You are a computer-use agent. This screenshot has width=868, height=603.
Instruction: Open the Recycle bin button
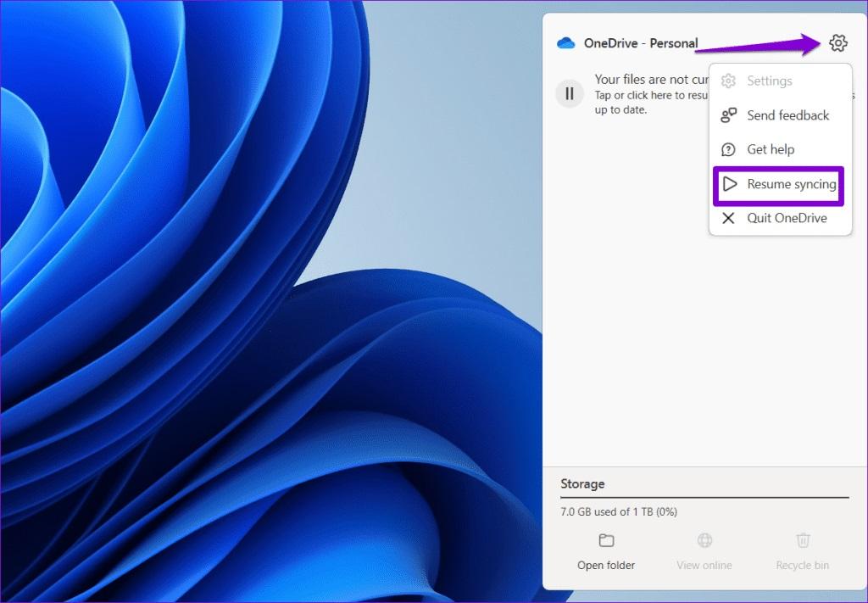point(802,551)
